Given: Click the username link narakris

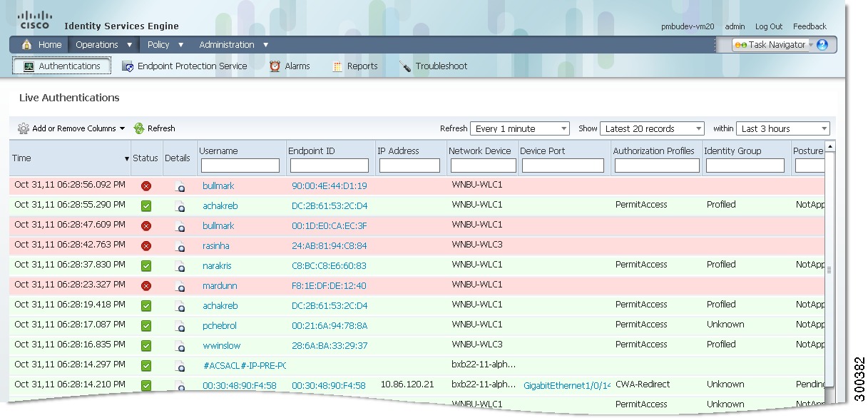Looking at the screenshot, I should (217, 266).
